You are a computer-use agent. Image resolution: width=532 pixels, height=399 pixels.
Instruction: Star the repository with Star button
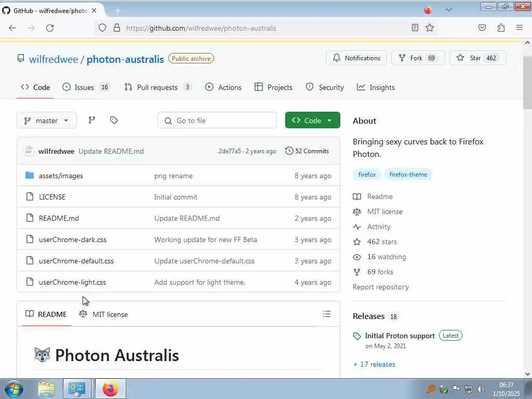pyautogui.click(x=478, y=58)
